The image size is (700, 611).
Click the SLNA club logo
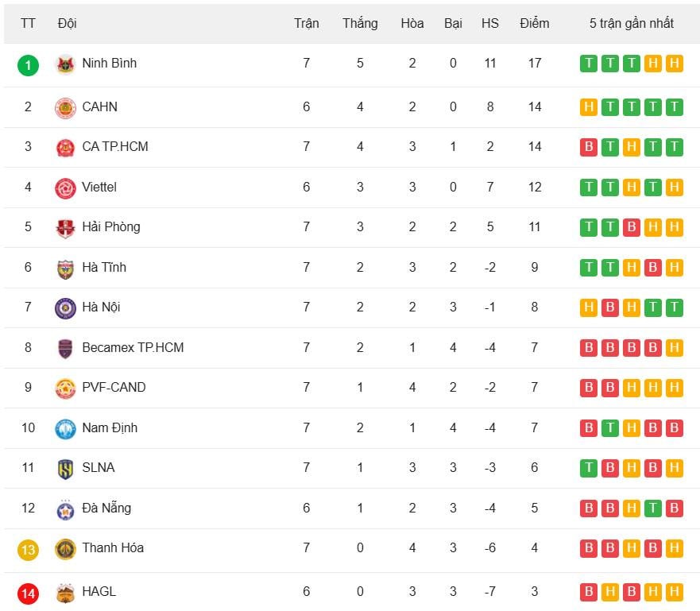pos(65,469)
